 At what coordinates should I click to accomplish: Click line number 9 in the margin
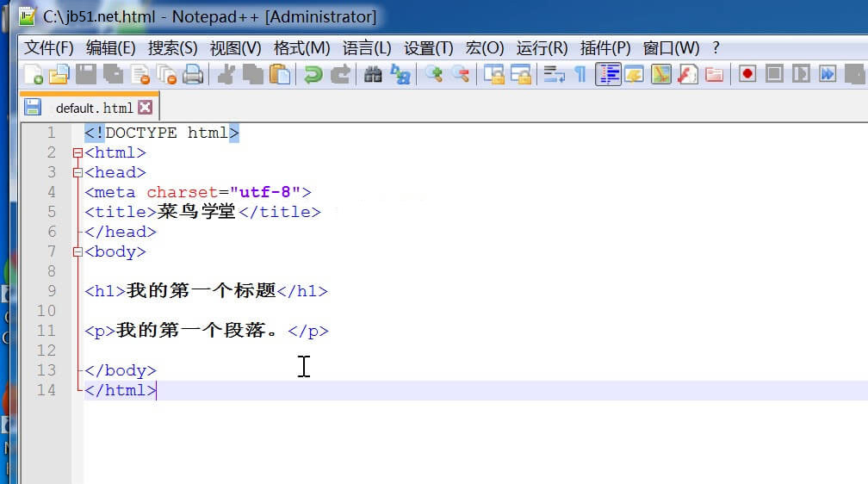click(52, 291)
